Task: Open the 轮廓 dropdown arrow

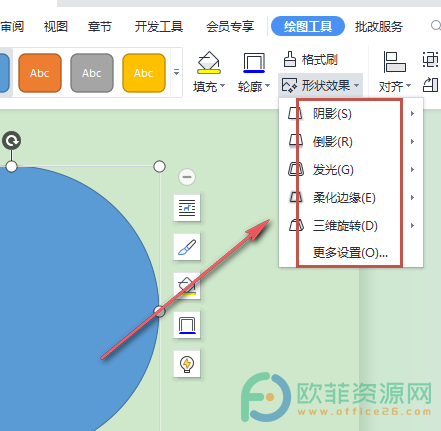Action: pos(267,86)
